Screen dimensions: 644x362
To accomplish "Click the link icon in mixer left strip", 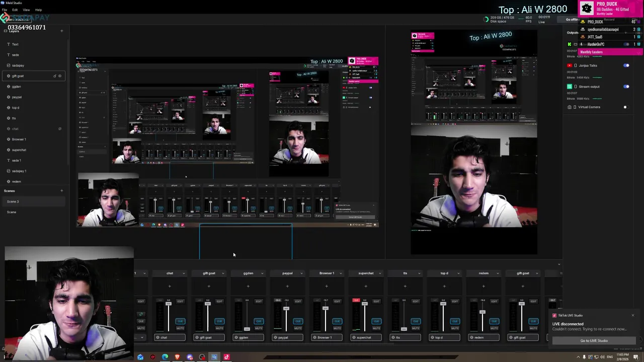I will pos(141,315).
